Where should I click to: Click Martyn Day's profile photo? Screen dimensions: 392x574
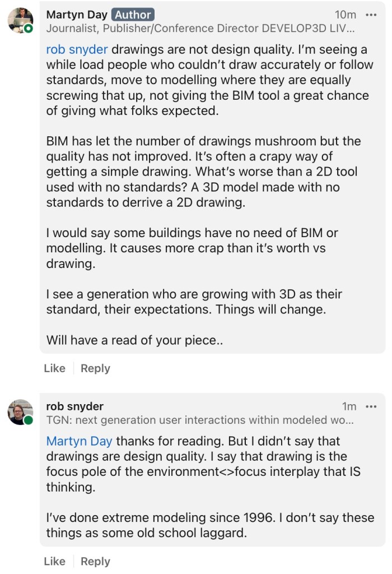pos(20,21)
